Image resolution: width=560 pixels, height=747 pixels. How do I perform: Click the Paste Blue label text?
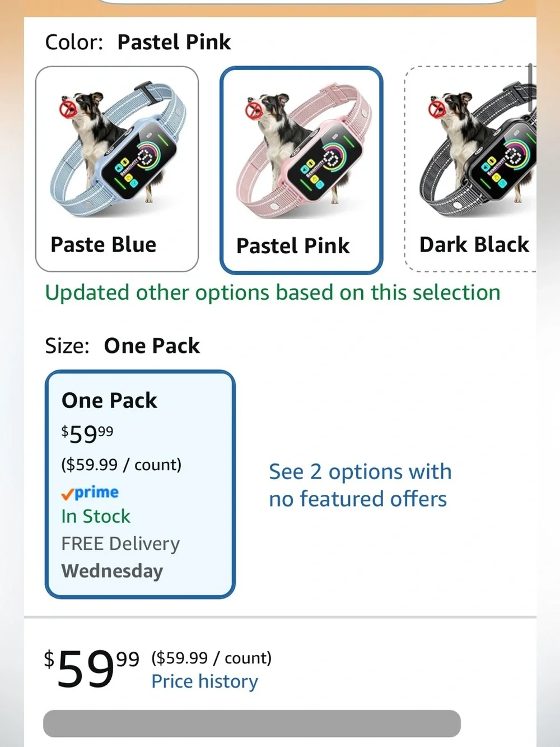(104, 245)
